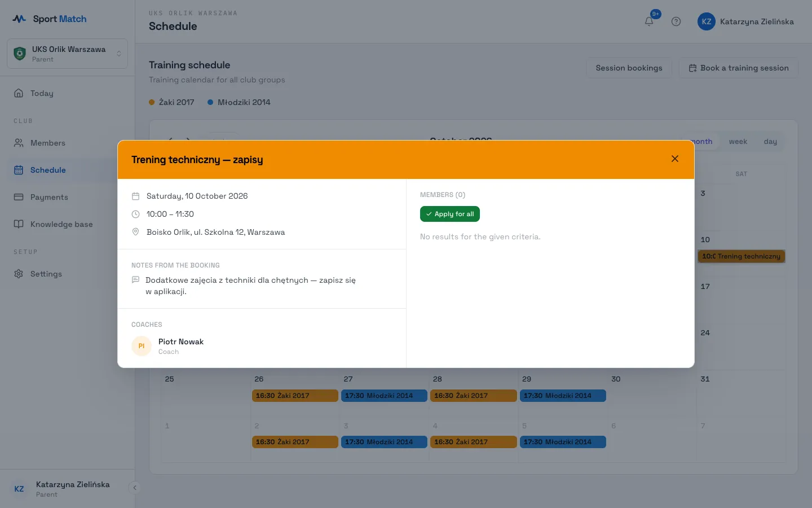
Task: Click Apply for all button
Action: (450, 214)
